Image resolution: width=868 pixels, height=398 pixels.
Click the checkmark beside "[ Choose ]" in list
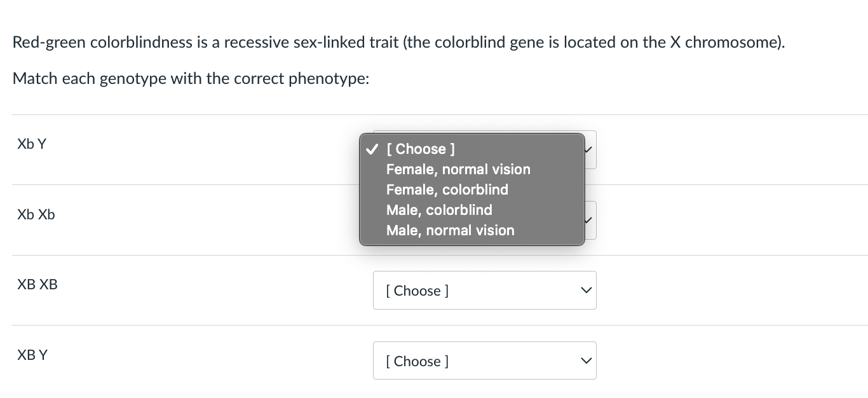pyautogui.click(x=372, y=149)
